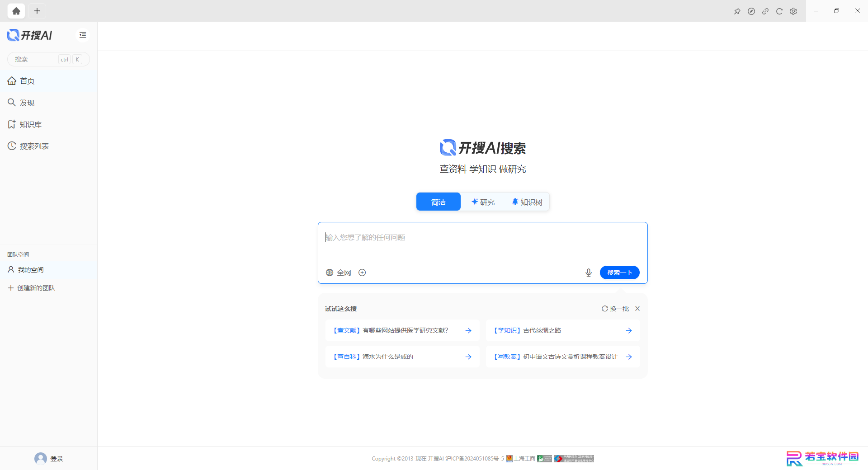Focus the sidebar 搜索 input field
868x470 pixels.
(48, 59)
